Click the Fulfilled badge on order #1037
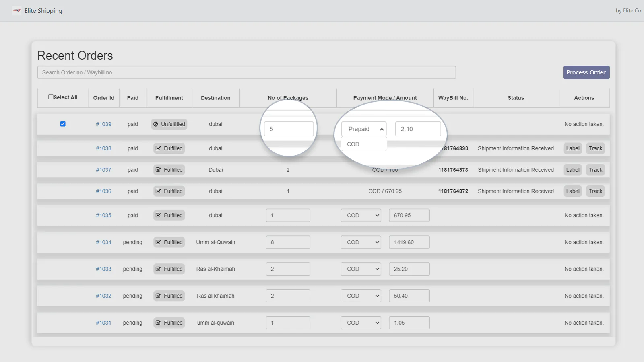This screenshot has height=362, width=644. (169, 170)
